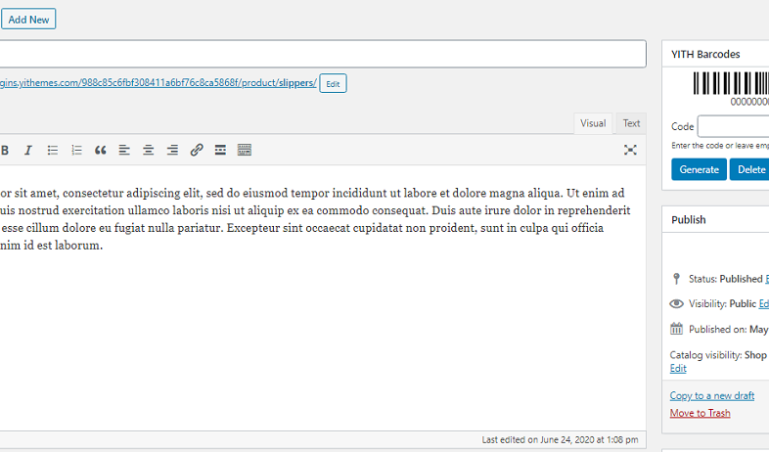Add a blockquote
This screenshot has width=769, height=452.
100,150
